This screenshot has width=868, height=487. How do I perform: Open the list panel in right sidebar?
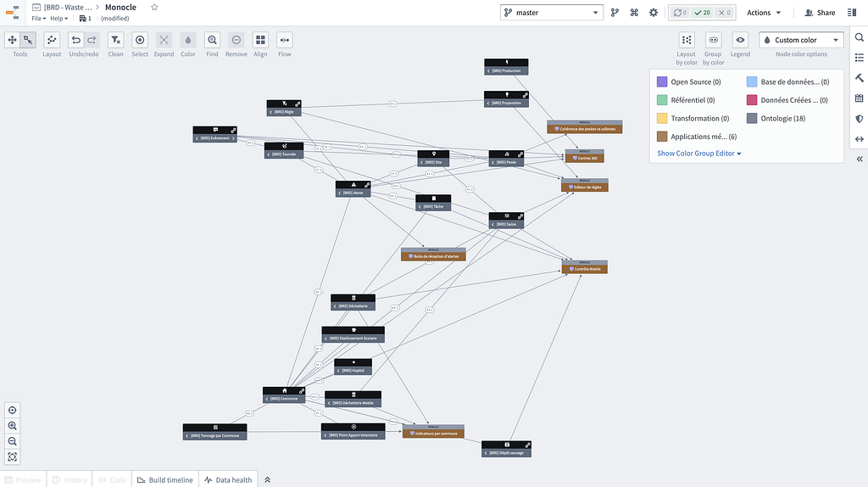click(x=860, y=58)
